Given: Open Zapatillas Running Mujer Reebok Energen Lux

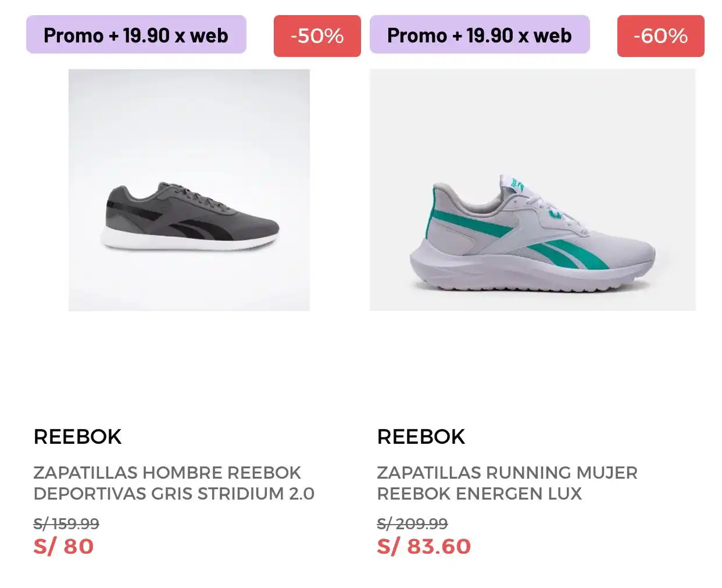Looking at the screenshot, I should point(507,483).
